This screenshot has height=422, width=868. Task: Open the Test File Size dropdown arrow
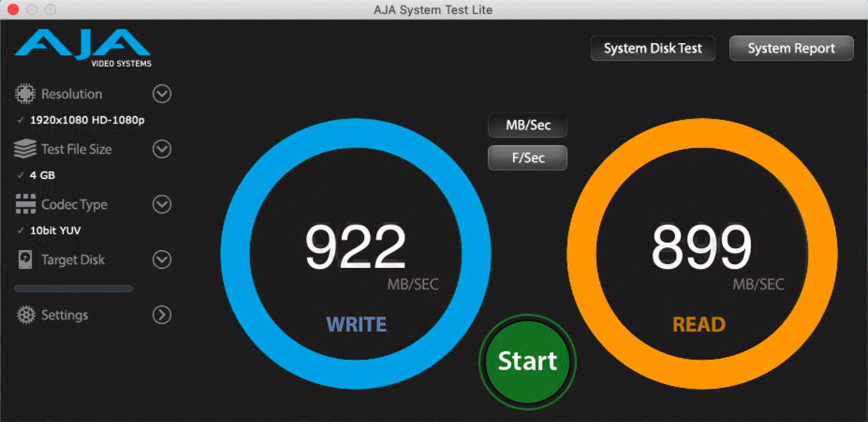[x=162, y=149]
